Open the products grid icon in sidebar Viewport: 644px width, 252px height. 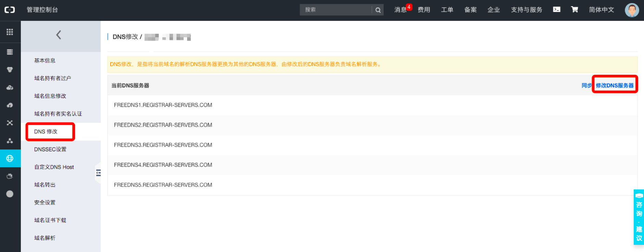coord(10,32)
